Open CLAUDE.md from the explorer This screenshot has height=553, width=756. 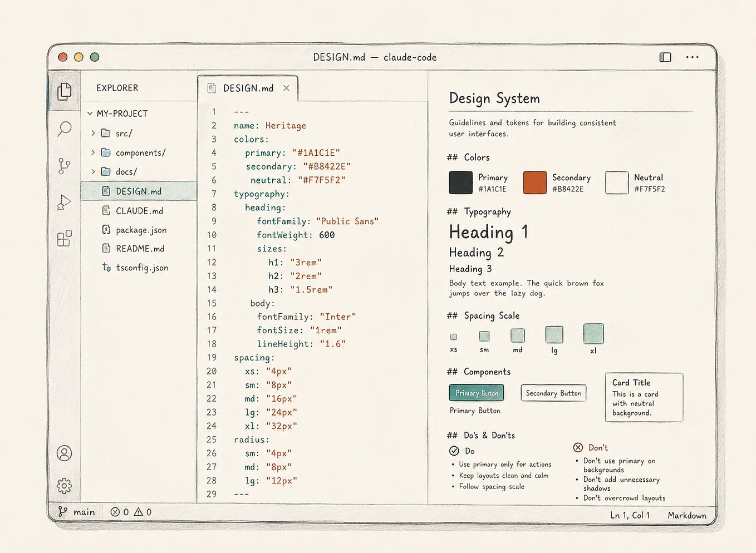(139, 211)
